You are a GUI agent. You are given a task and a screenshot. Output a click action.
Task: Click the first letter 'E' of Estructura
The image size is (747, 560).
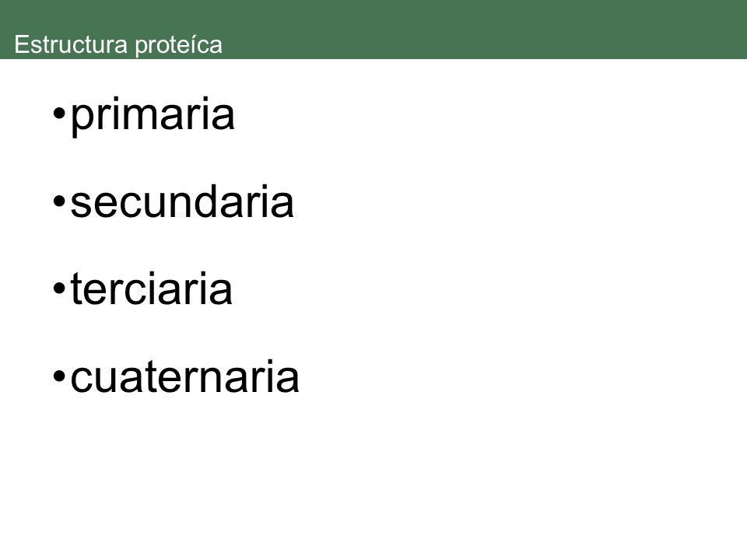pos(22,45)
